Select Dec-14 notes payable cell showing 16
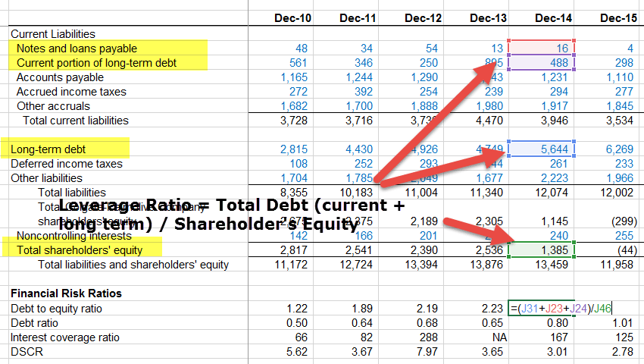The width and height of the screenshot is (644, 364). [541, 48]
